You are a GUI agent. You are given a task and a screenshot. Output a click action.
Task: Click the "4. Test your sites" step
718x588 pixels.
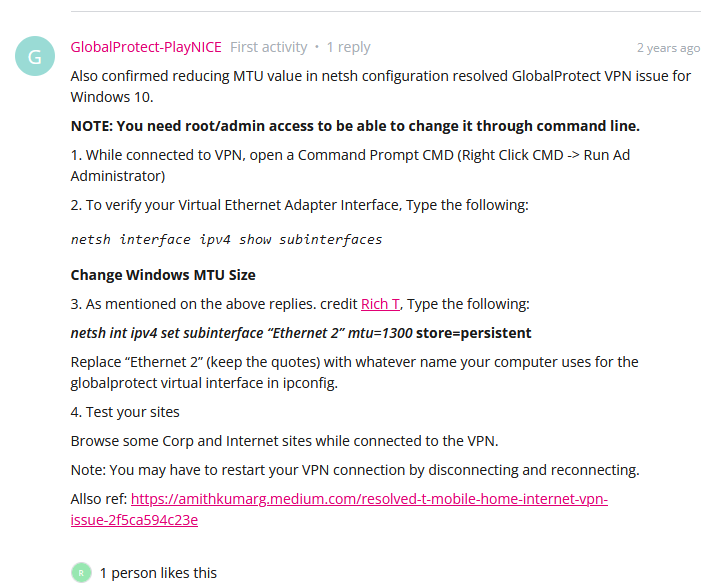pyautogui.click(x=125, y=412)
